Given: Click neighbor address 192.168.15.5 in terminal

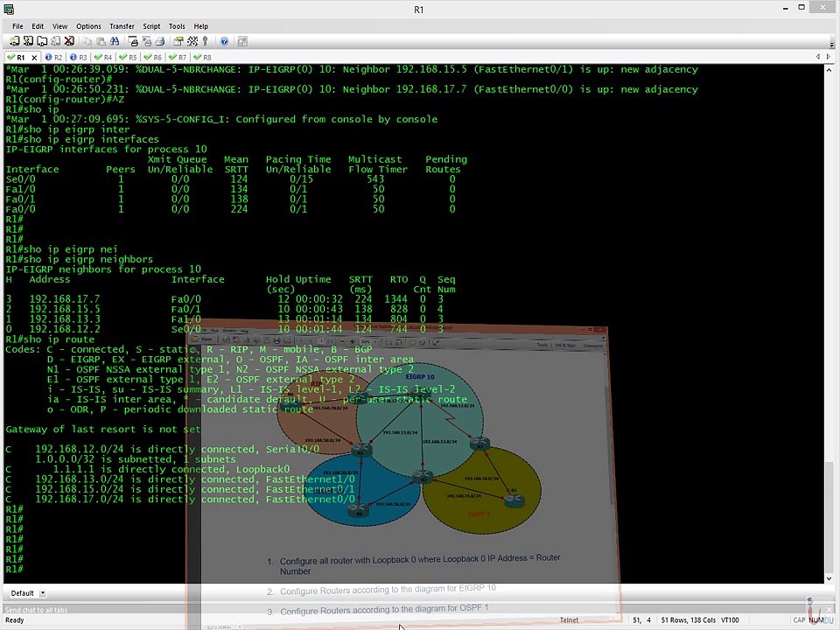Looking at the screenshot, I should (x=64, y=309).
